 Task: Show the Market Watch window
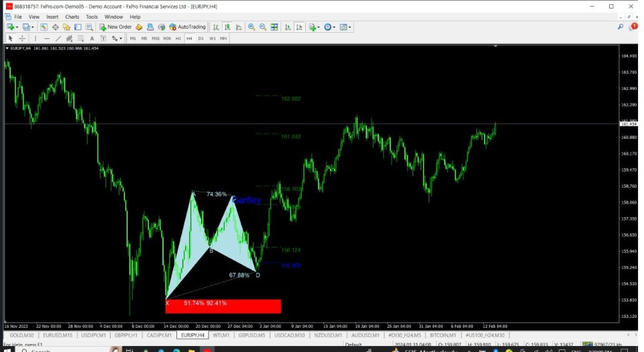coord(44,27)
